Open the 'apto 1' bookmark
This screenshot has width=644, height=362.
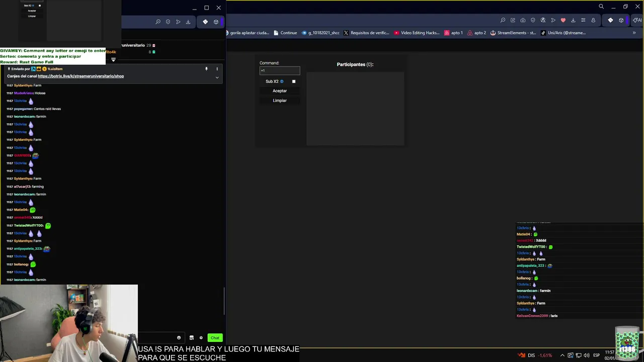453,33
